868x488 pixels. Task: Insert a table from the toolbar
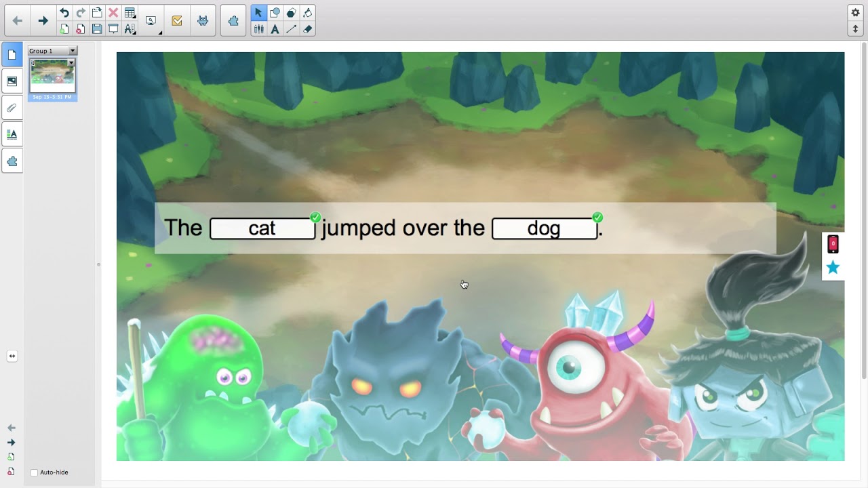[x=130, y=13]
